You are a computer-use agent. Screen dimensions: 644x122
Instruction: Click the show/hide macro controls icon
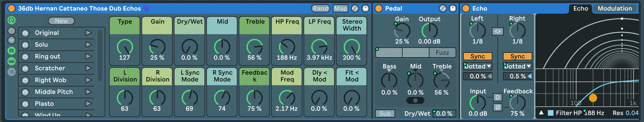[12, 20]
